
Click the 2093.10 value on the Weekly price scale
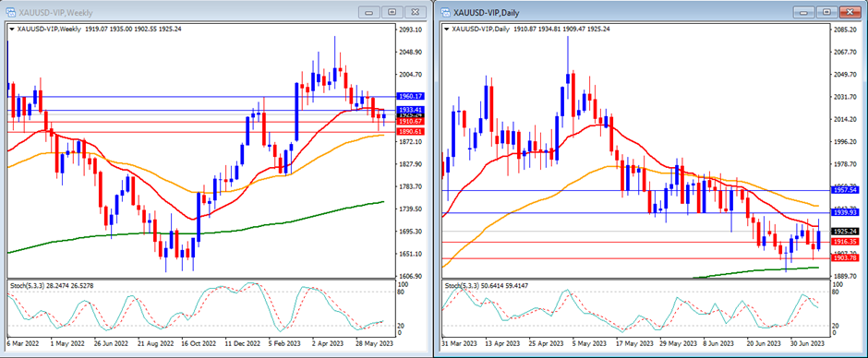(411, 30)
